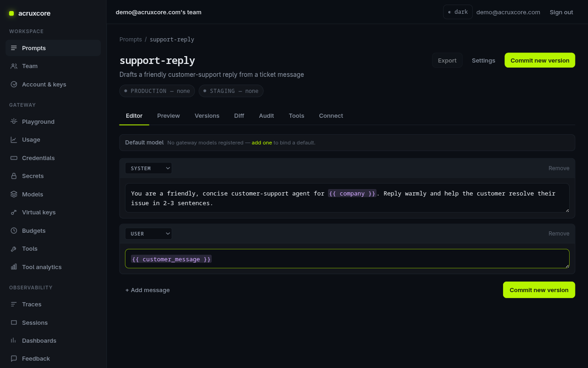Click the Sessions rectangle icon

pyautogui.click(x=14, y=322)
